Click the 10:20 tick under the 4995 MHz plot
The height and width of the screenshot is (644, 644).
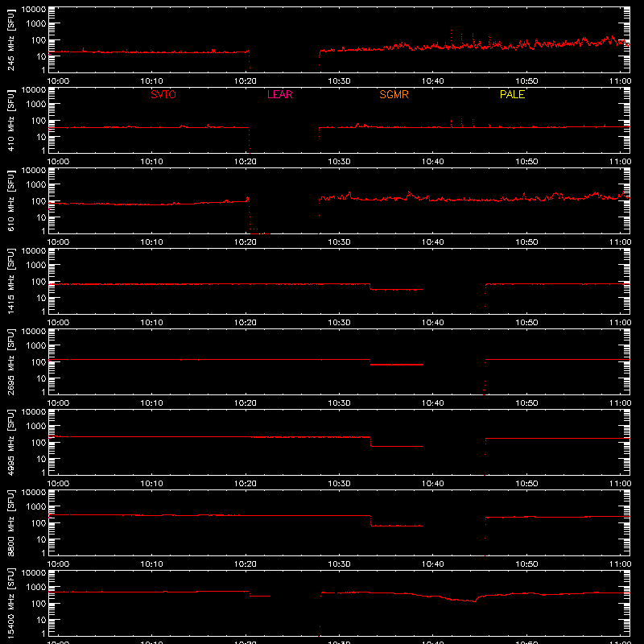pyautogui.click(x=246, y=484)
